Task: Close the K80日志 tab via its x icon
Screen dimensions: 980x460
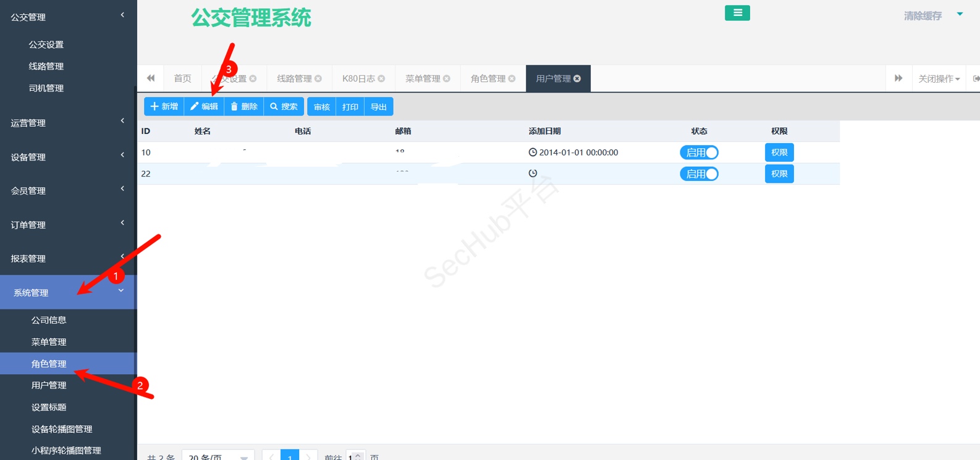Action: click(381, 78)
